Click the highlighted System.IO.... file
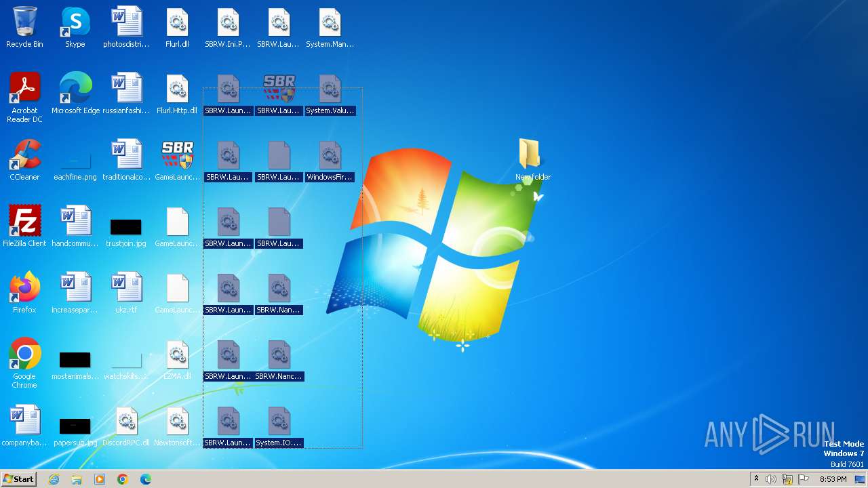The image size is (868, 488). [x=279, y=426]
